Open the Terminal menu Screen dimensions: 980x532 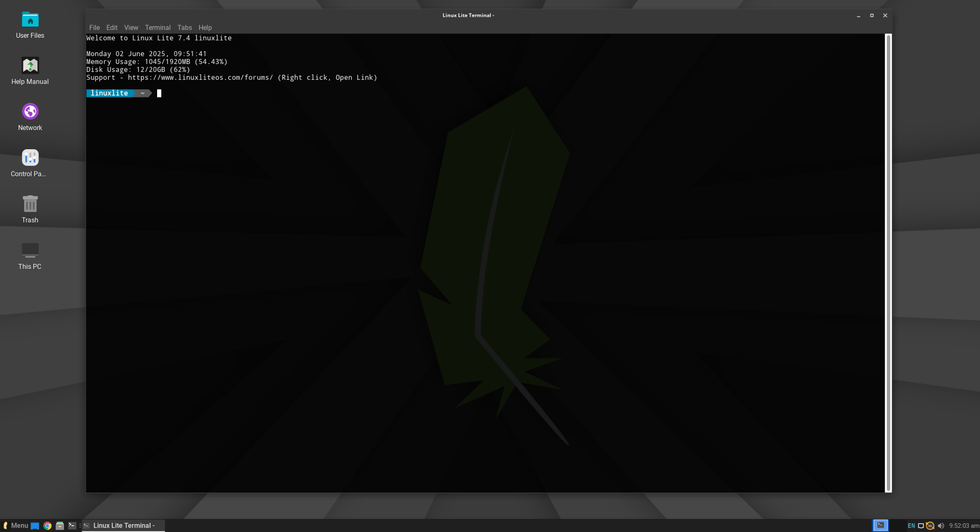point(158,28)
